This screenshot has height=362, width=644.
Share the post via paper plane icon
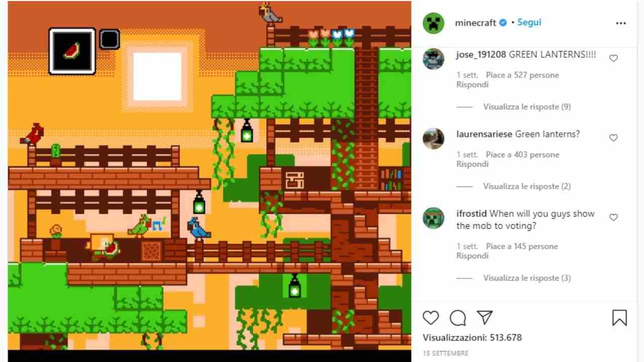(485, 317)
